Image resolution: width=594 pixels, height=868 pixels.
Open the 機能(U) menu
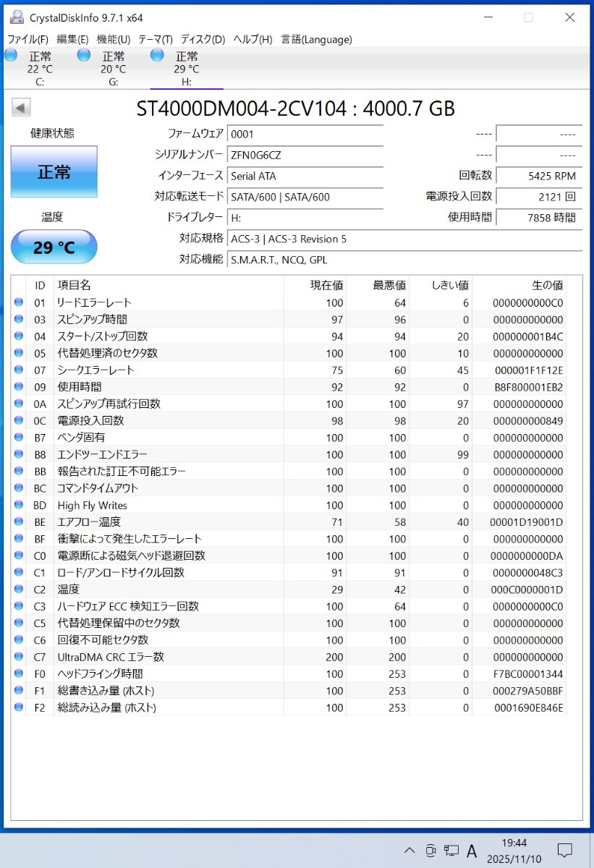pos(113,40)
